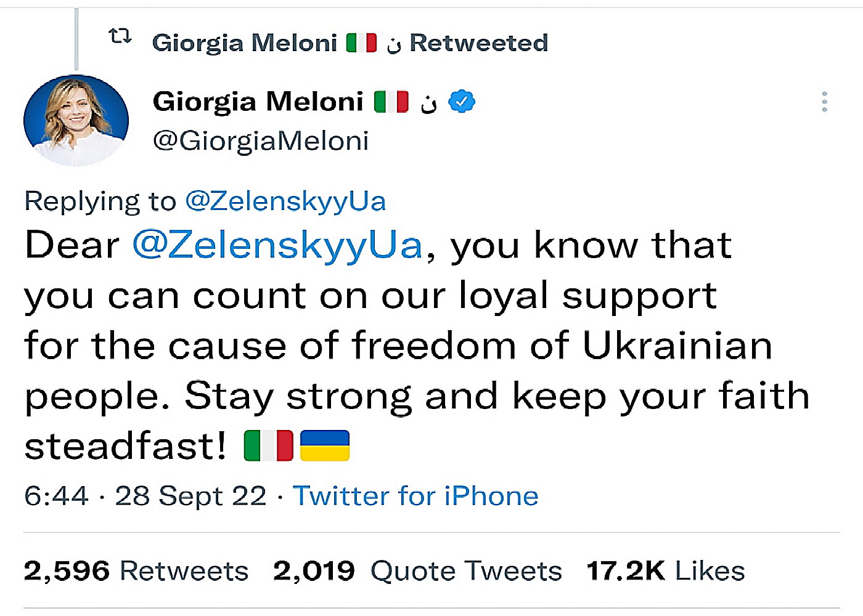Click the 6:44 · 28 Sept 22 timestamp
This screenshot has height=616, width=863.
[x=145, y=496]
